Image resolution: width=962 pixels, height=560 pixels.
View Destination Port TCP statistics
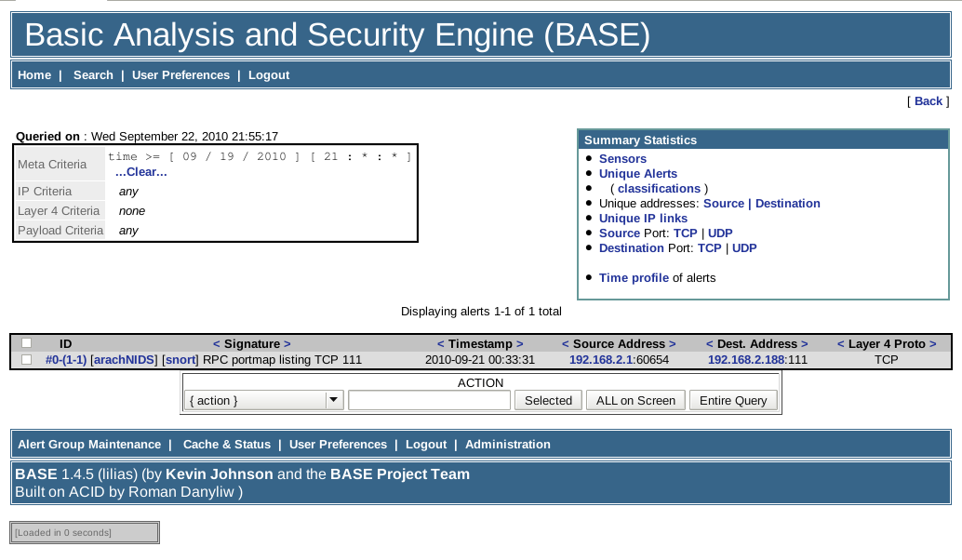(709, 247)
